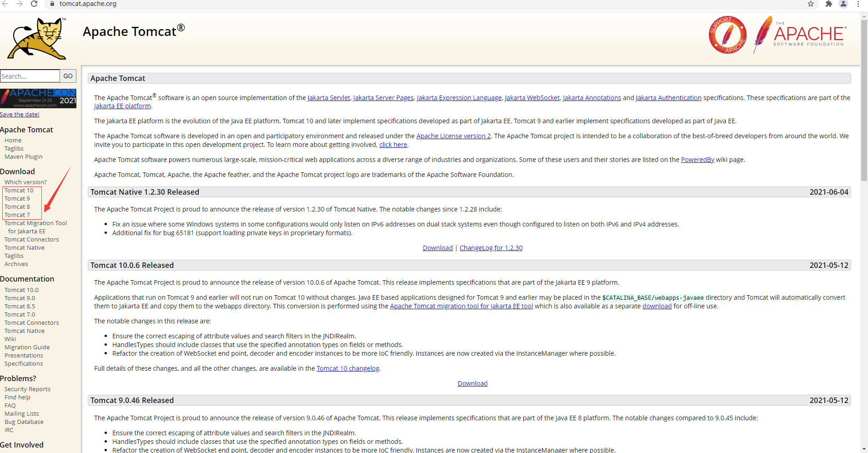Viewport: 868px width, 453px height.
Task: Click the Tomcat cat logo
Action: 36,39
